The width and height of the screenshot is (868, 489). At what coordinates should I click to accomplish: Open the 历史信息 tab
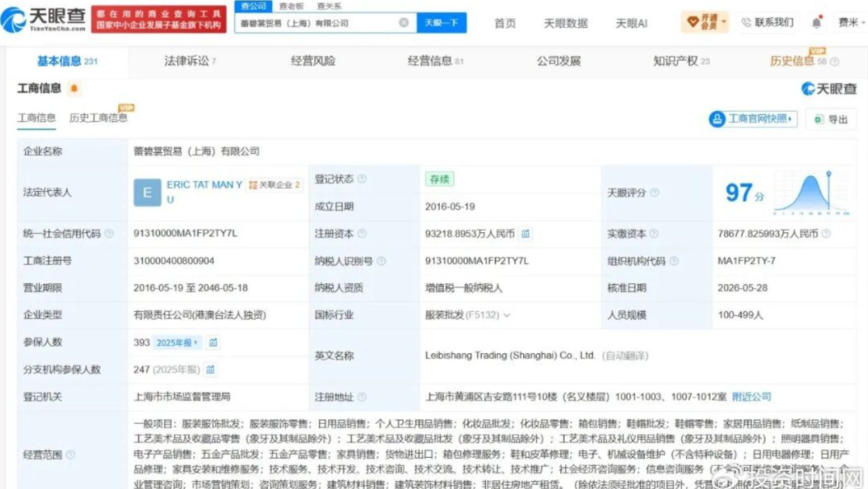(792, 61)
